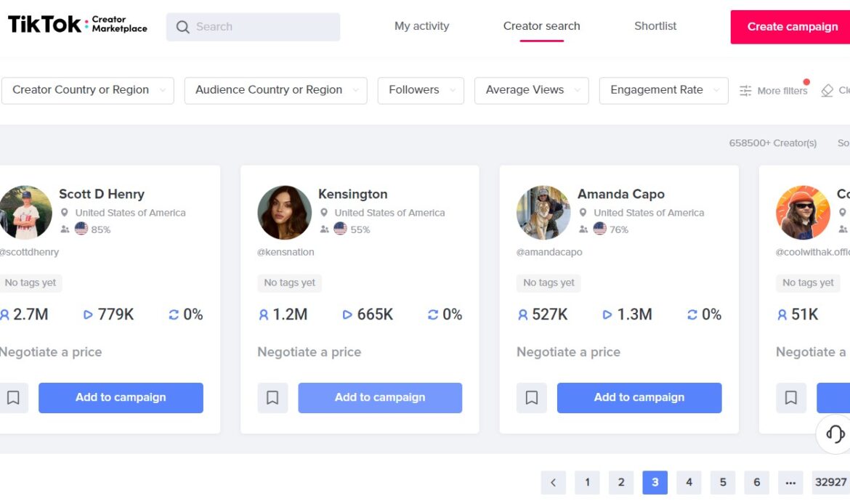Toggle bookmark on Scott D Henry card

pyautogui.click(x=13, y=398)
